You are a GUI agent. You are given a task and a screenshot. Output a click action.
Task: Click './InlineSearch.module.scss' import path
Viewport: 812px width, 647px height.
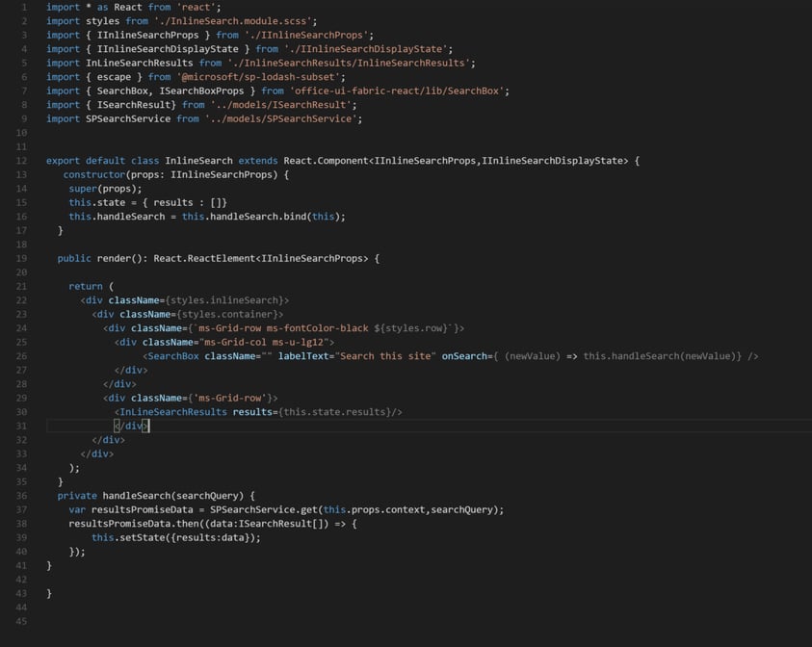tap(233, 21)
